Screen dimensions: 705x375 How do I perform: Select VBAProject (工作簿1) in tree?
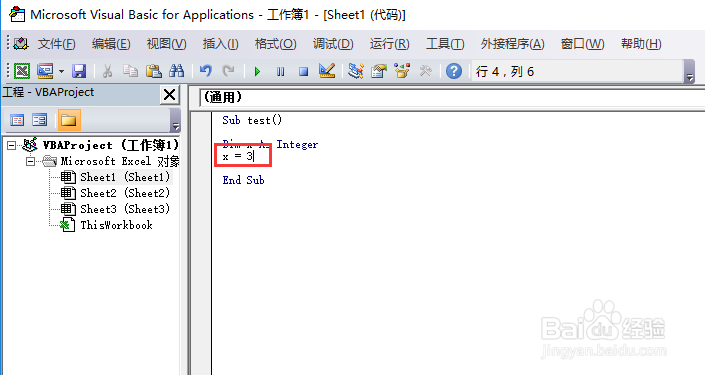(x=111, y=145)
